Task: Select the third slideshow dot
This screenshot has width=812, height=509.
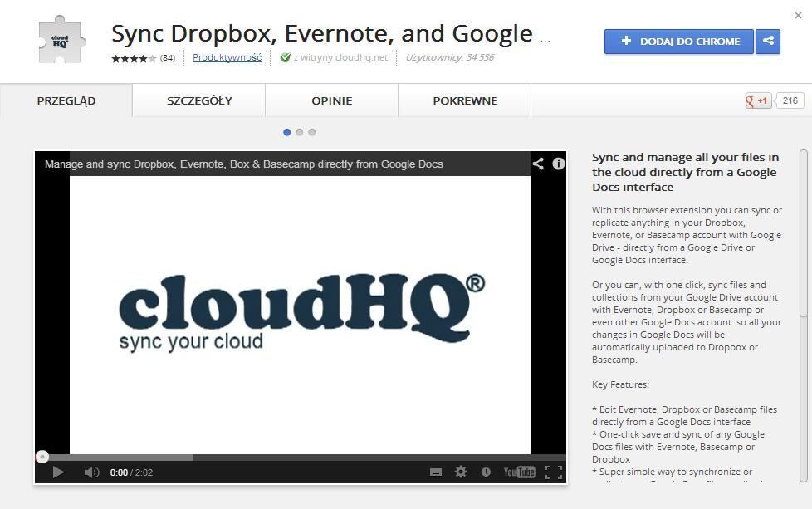Action: (x=312, y=132)
